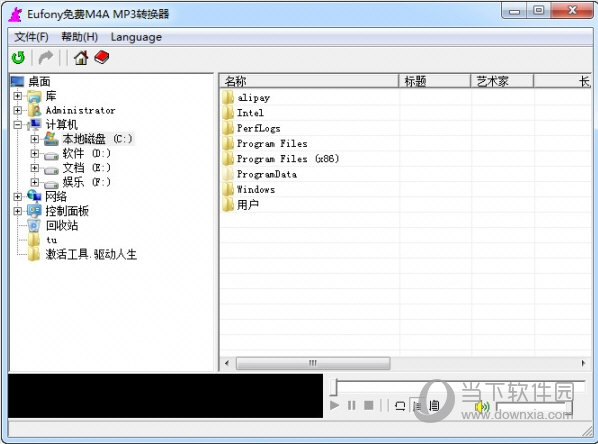598x444 pixels.
Task: Click the network globe icon
Action: (34, 196)
